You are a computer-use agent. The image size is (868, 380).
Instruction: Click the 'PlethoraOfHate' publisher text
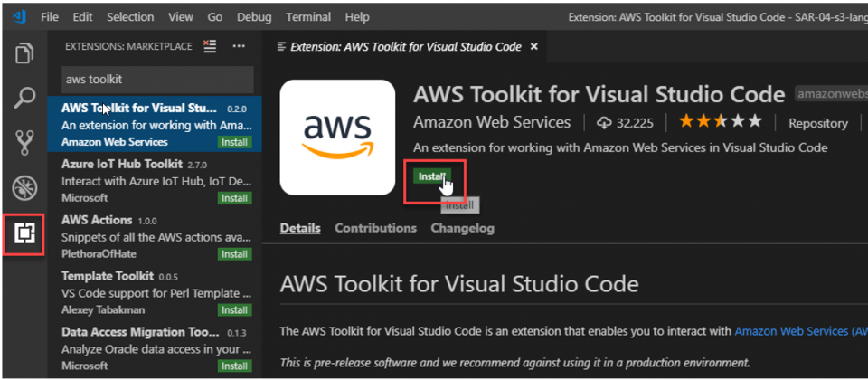(x=99, y=253)
